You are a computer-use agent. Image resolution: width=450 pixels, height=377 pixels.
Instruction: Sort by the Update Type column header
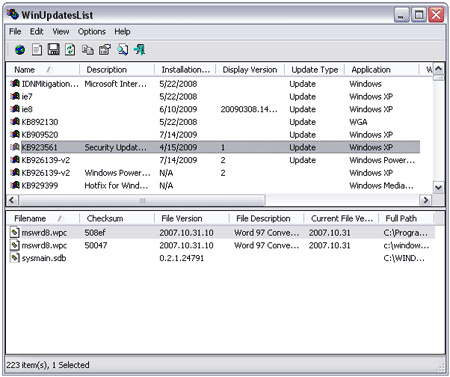pyautogui.click(x=314, y=70)
